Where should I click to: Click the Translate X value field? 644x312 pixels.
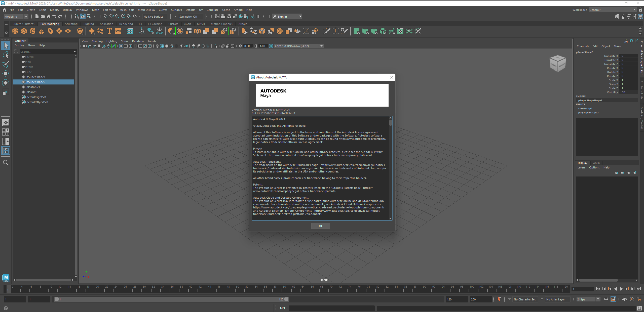click(628, 56)
